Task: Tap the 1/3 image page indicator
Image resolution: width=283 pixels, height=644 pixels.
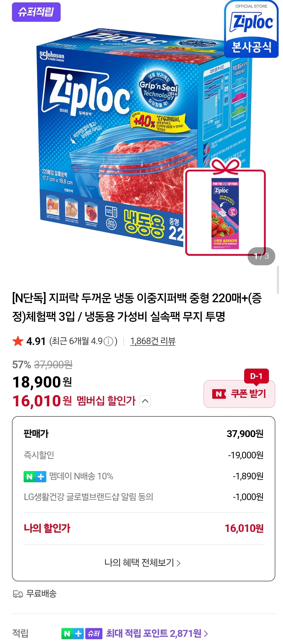Action: [x=261, y=256]
